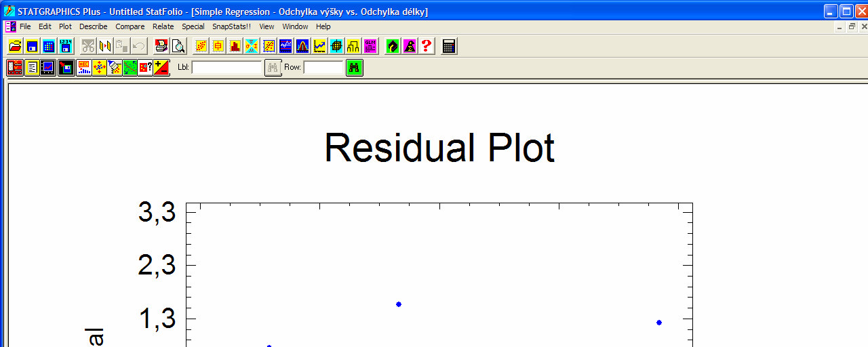The height and width of the screenshot is (347, 868).
Task: Click the Paste clipboard icon
Action: pyautogui.click(x=122, y=46)
